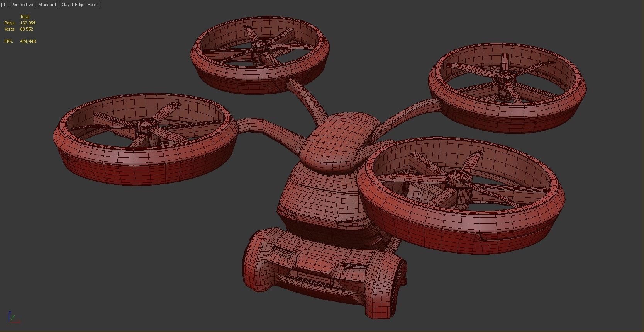Click the 'Total' statistics header
The image size is (644, 332).
[25, 17]
